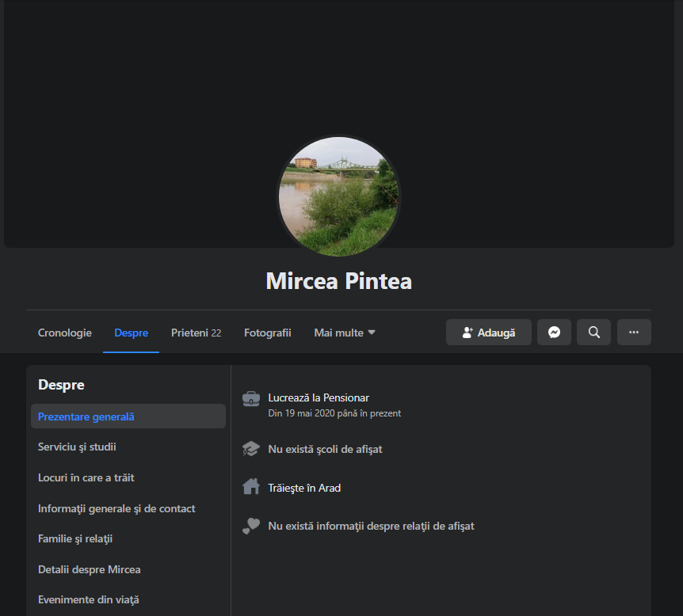Screen dimensions: 683x616
Task: Click the Trăiește în Arad entry
Action: click(x=304, y=488)
